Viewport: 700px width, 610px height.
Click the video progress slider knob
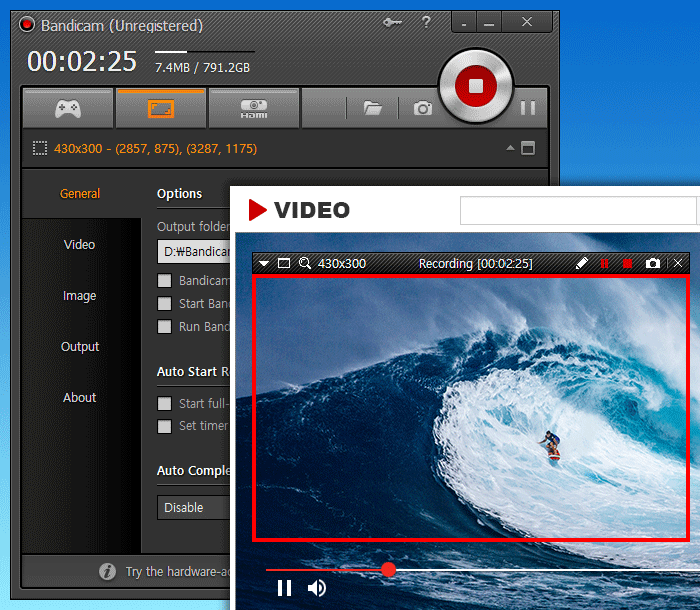click(389, 570)
